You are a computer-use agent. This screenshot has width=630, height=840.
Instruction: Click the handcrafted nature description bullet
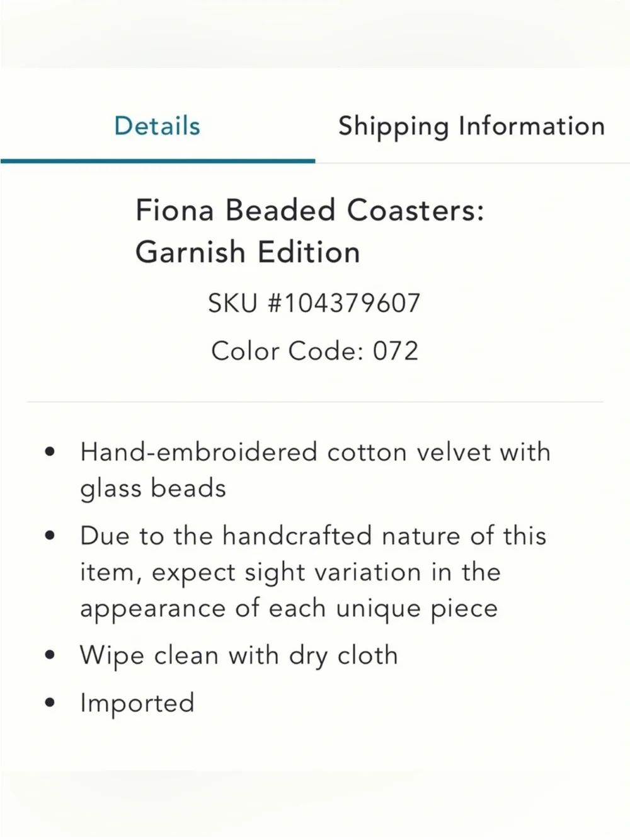[x=313, y=572]
